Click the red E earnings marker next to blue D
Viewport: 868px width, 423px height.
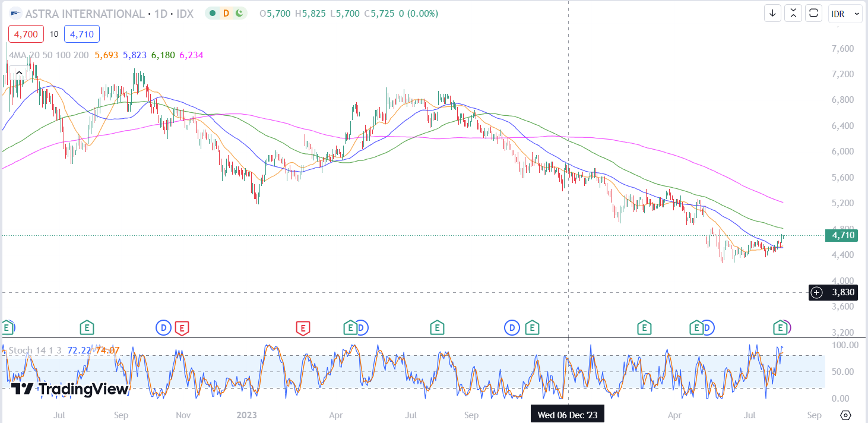tap(182, 327)
